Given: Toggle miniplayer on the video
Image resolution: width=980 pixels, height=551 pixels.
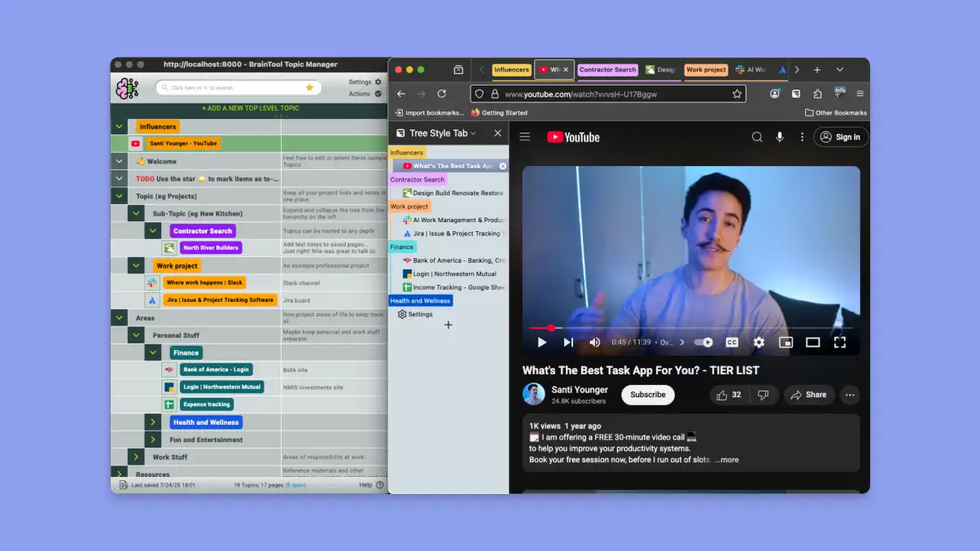Looking at the screenshot, I should tap(785, 343).
